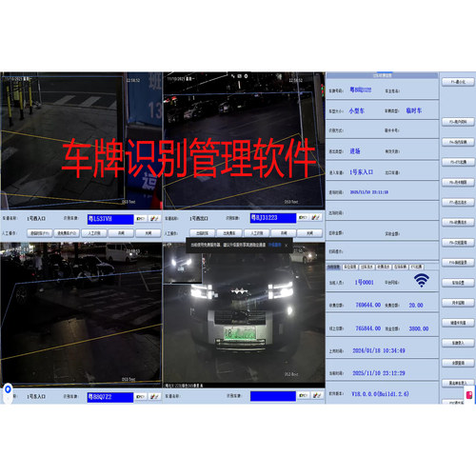Viewport: 476px width, 476px height.
Task: Click the 1号西出口 camera video feed
Action: [244, 141]
